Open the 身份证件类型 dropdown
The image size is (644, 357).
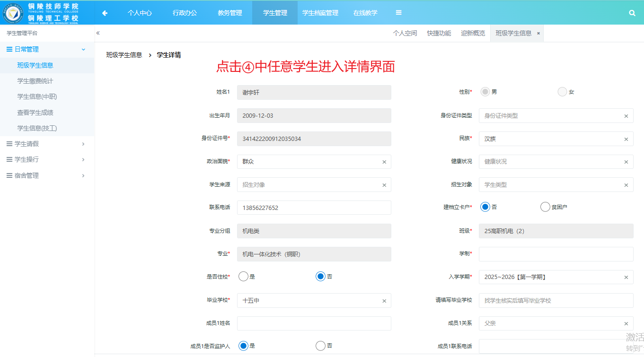556,116
